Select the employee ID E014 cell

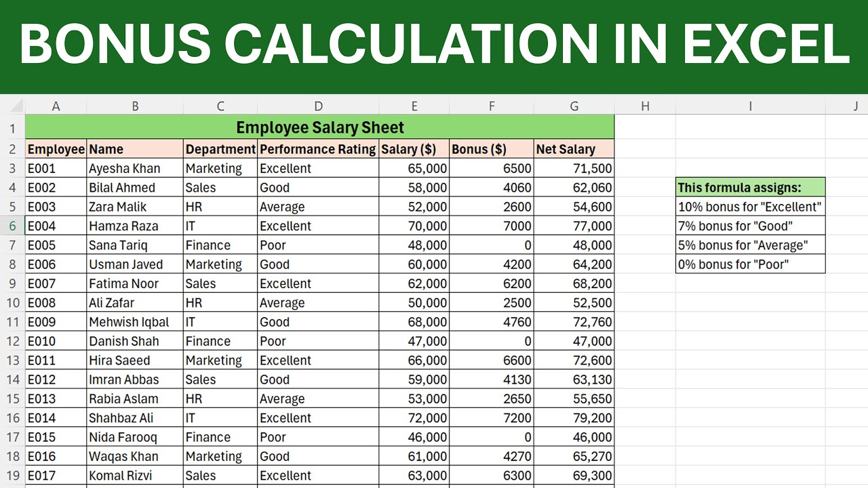point(56,418)
